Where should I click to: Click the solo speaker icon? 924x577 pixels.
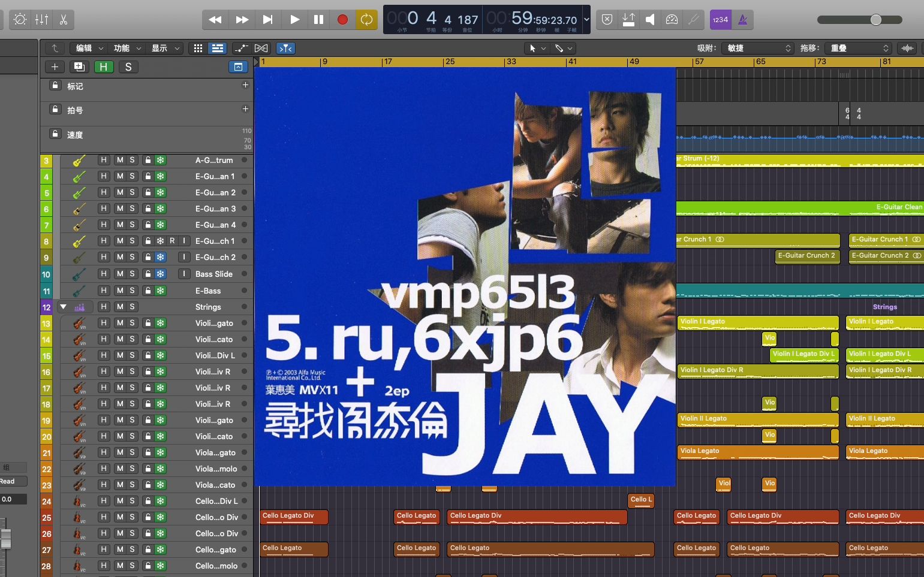(650, 19)
